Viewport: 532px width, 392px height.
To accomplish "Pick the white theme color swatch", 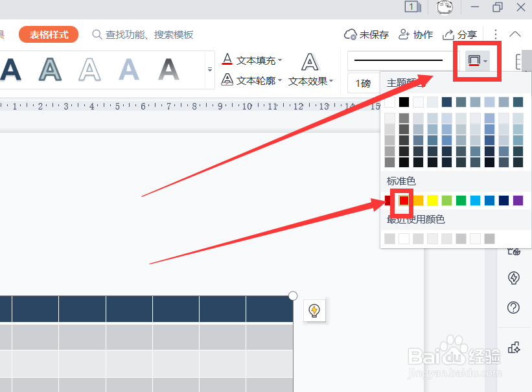I will click(x=389, y=102).
